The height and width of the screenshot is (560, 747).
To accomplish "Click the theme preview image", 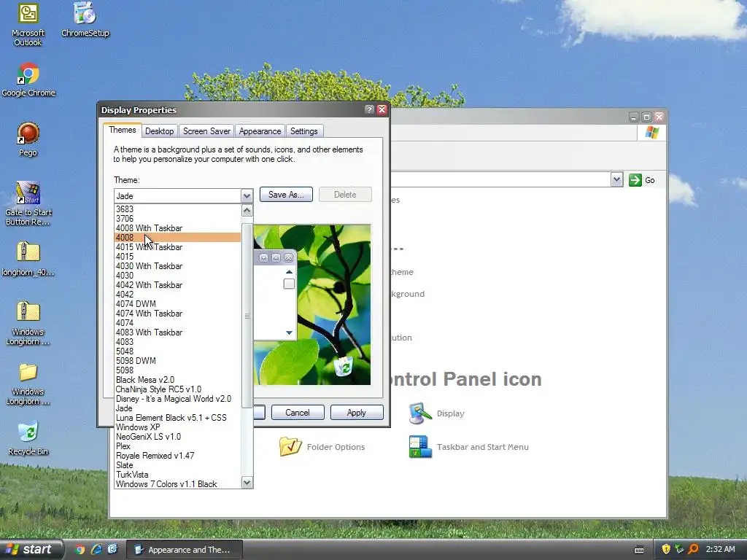I will (312, 305).
